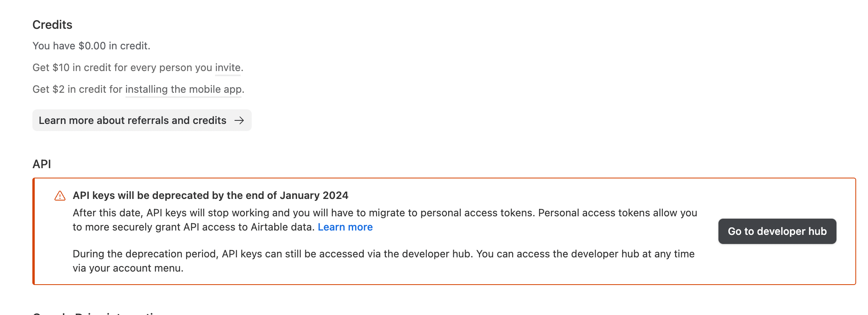The height and width of the screenshot is (315, 868).
Task: Click the "via your account menu" text
Action: point(127,268)
